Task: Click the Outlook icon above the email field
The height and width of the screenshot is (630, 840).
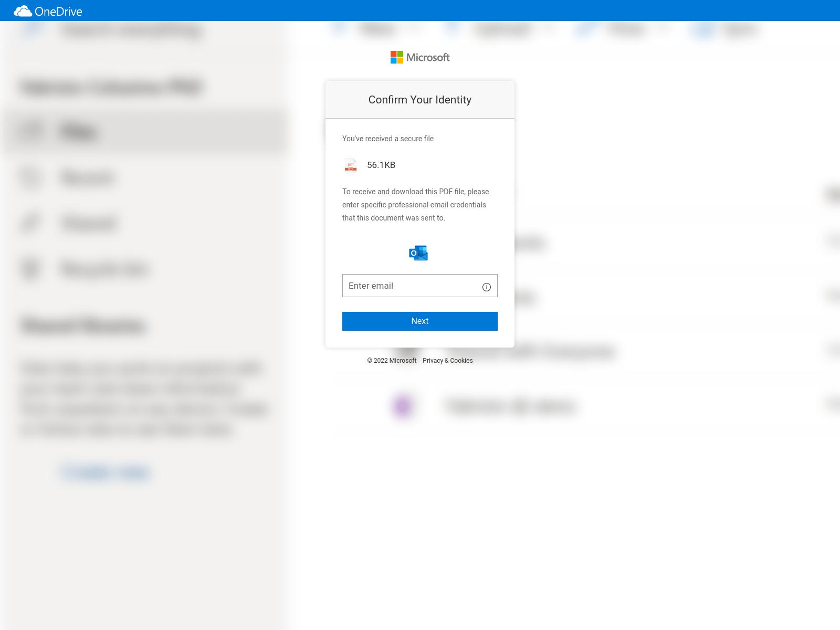Action: pyautogui.click(x=418, y=253)
